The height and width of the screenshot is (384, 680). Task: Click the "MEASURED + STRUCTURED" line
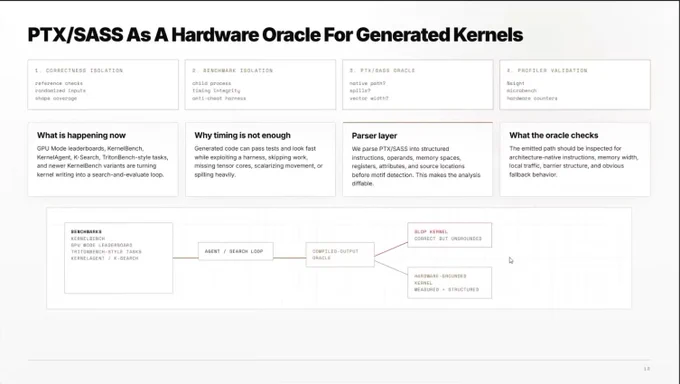[447, 289]
